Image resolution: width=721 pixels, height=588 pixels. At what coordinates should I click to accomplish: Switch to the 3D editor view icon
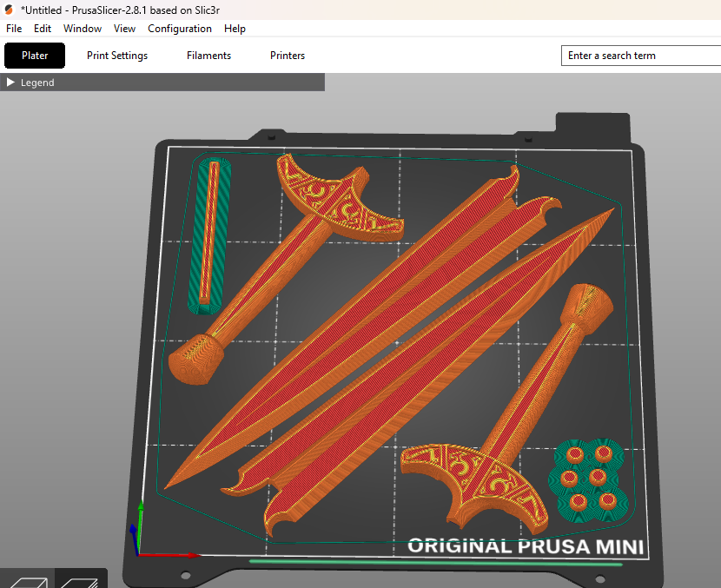point(28,581)
